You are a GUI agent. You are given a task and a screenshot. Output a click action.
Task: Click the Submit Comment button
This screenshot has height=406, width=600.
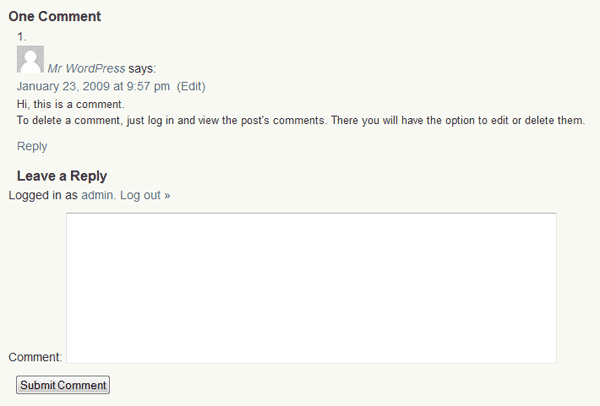63,385
